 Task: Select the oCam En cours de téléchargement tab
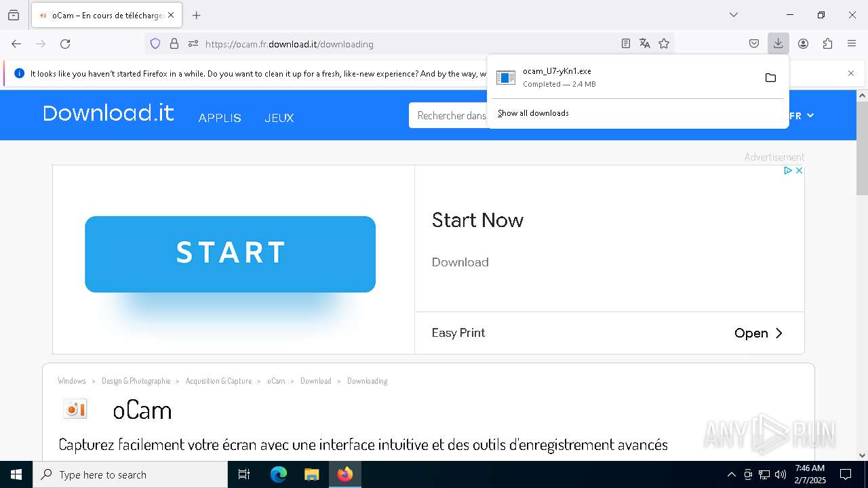click(106, 15)
